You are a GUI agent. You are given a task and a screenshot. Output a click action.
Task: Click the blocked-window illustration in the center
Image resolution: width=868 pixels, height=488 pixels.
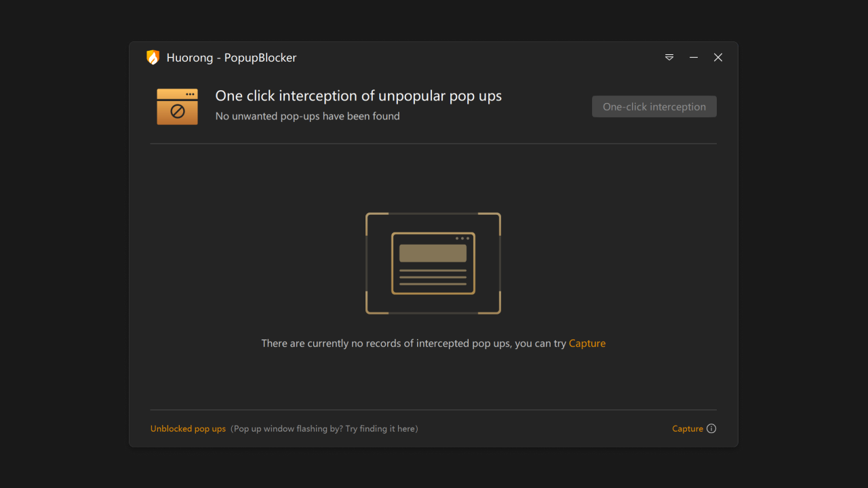(x=433, y=263)
